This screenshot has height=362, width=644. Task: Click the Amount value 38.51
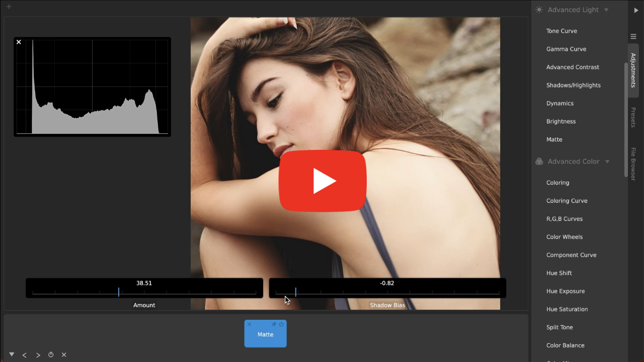point(144,283)
